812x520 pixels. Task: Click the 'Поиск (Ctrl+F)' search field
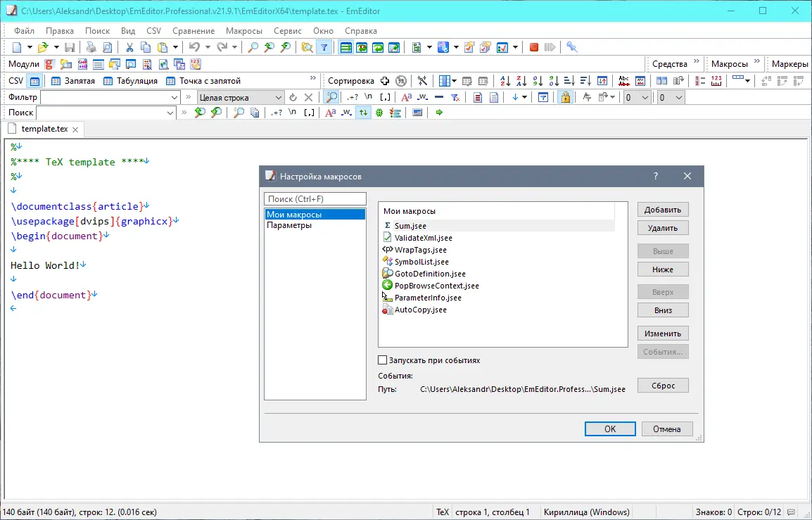point(315,199)
